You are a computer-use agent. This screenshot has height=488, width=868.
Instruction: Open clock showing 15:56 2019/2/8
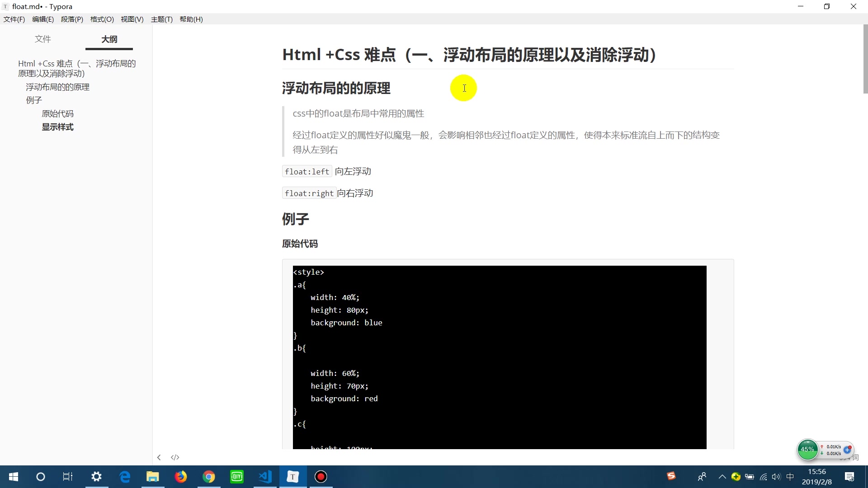816,477
